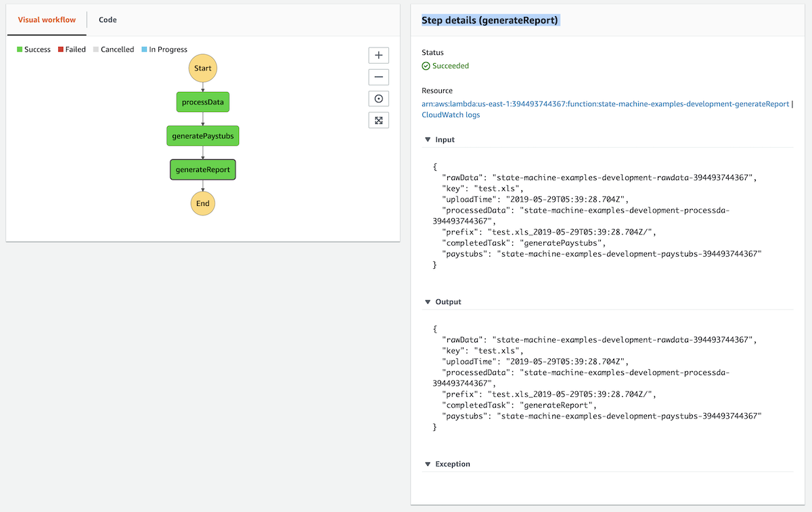The image size is (812, 512).
Task: Collapse the Output section
Action: [x=428, y=302]
